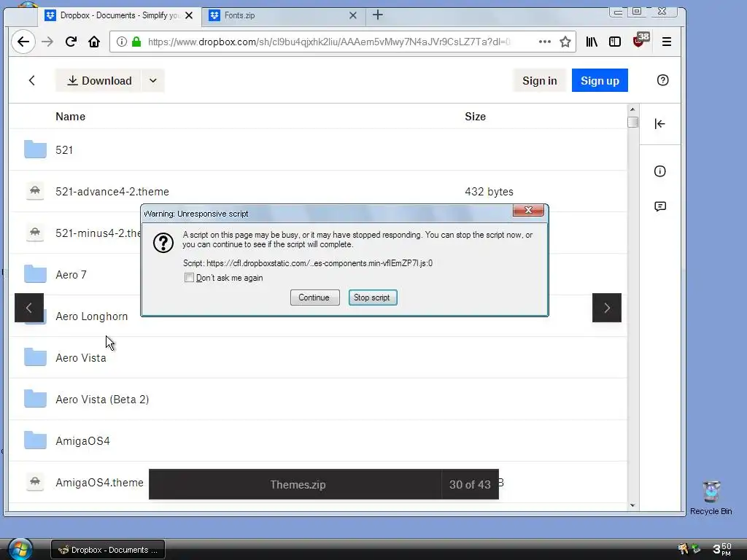Bookmark this page with the star
Screen dimensions: 747x560
click(565, 42)
